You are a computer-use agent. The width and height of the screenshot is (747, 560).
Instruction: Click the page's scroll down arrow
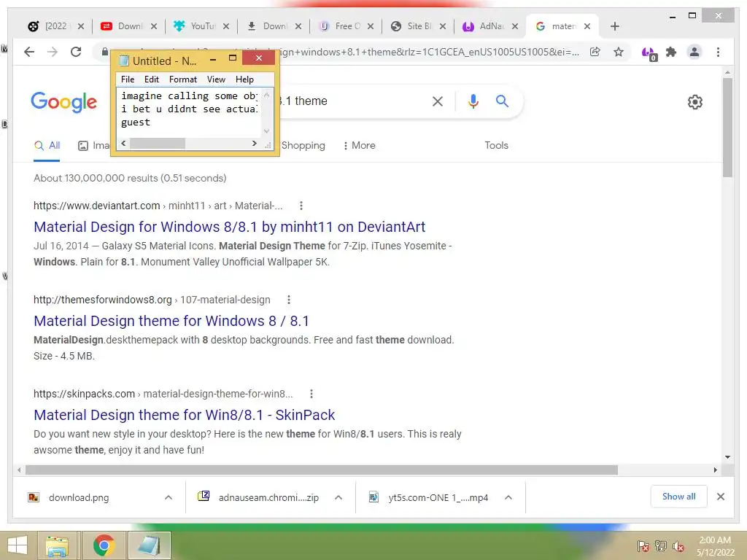(727, 457)
